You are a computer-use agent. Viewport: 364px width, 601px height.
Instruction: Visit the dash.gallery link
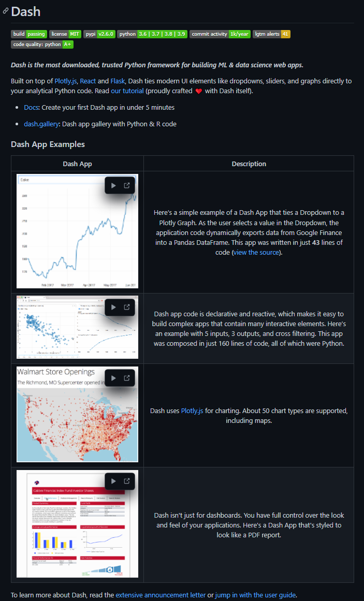[x=41, y=124]
